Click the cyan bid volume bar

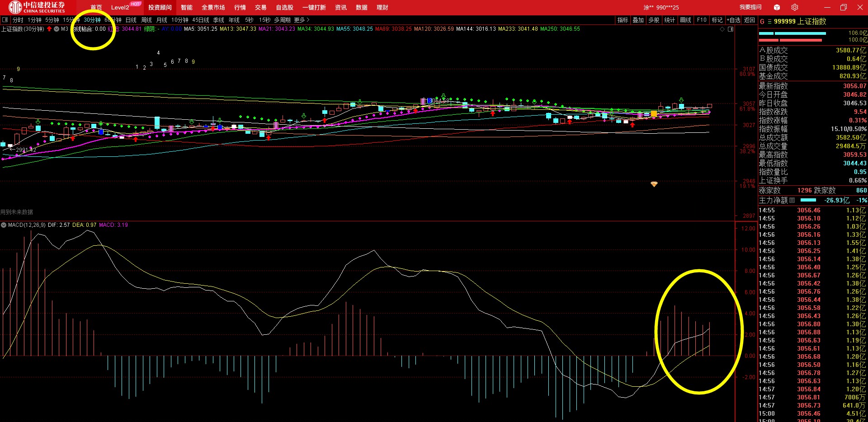pyautogui.click(x=792, y=33)
